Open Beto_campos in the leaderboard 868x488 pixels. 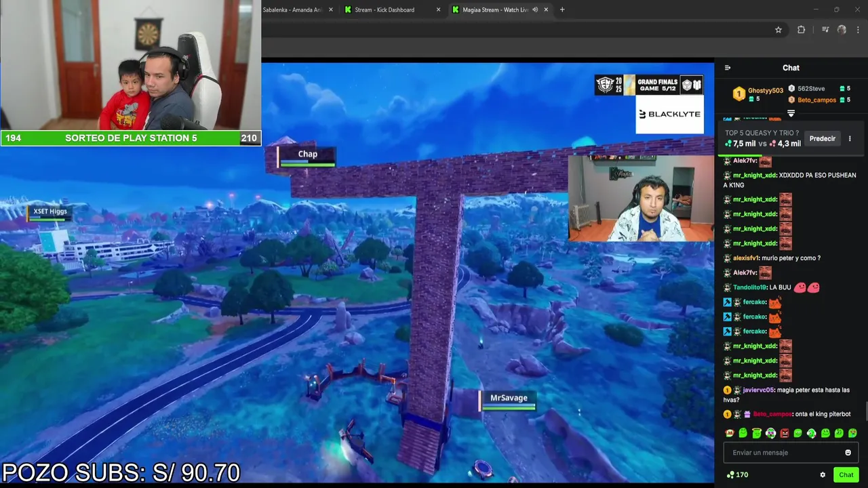tap(817, 100)
